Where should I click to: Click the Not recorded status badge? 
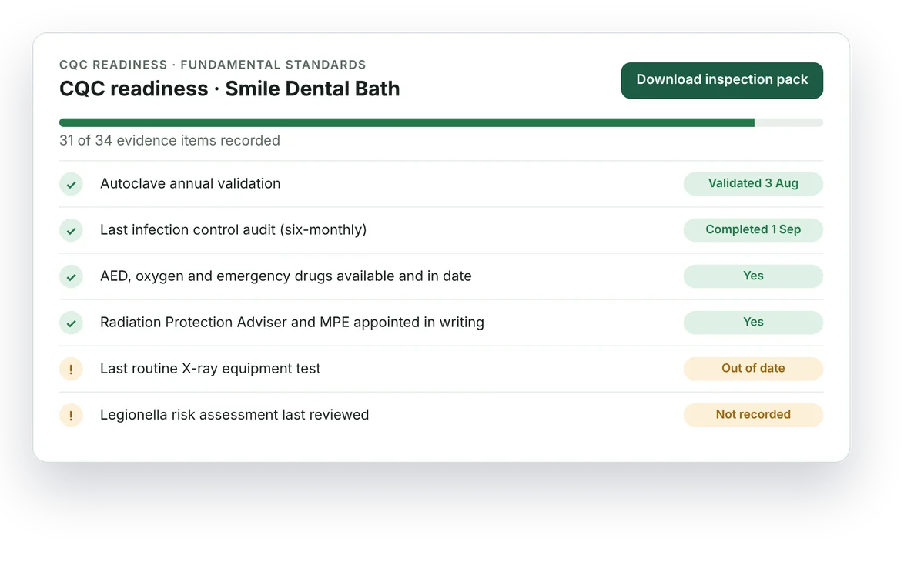pos(753,414)
